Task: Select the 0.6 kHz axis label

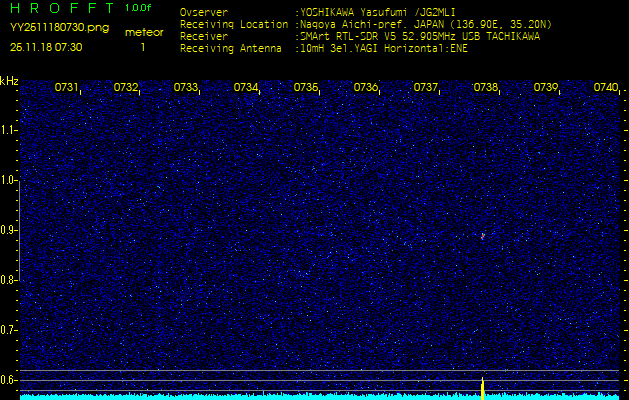Action: click(x=9, y=379)
